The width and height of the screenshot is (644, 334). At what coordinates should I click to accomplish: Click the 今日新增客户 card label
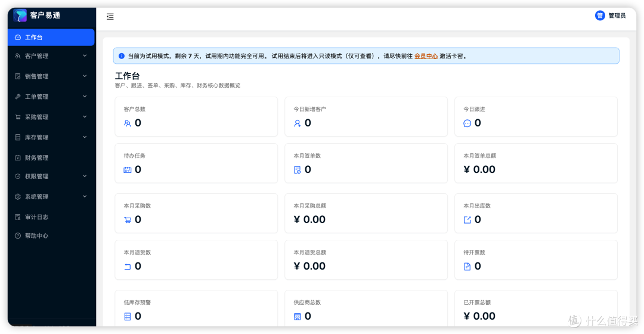pos(309,109)
